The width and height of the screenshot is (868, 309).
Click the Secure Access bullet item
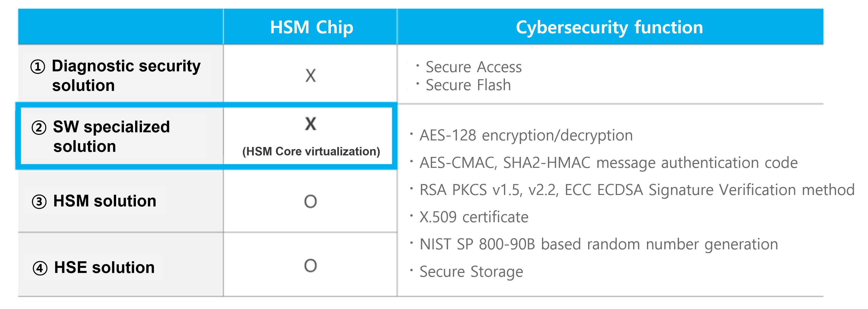point(474,67)
